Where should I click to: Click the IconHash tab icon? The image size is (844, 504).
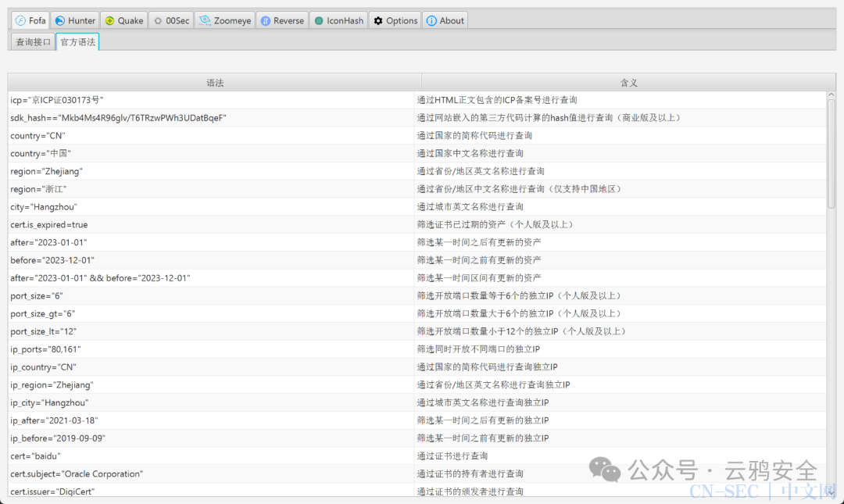point(319,20)
